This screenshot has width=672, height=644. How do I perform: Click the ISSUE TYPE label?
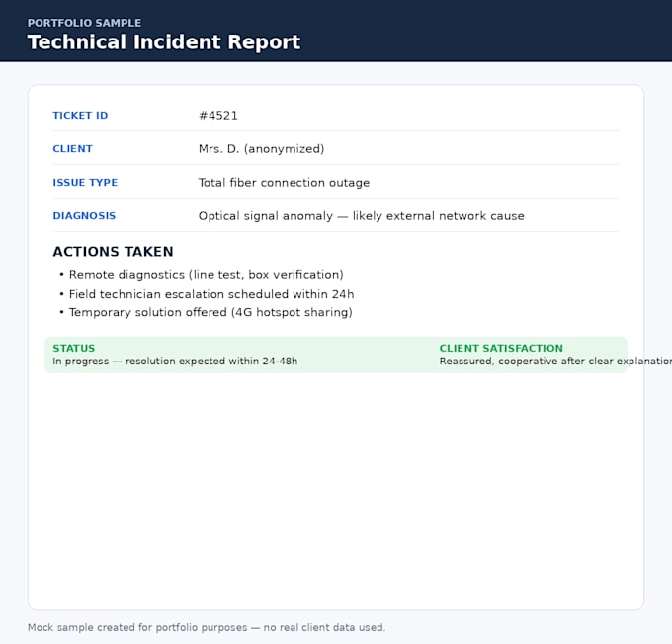point(85,182)
